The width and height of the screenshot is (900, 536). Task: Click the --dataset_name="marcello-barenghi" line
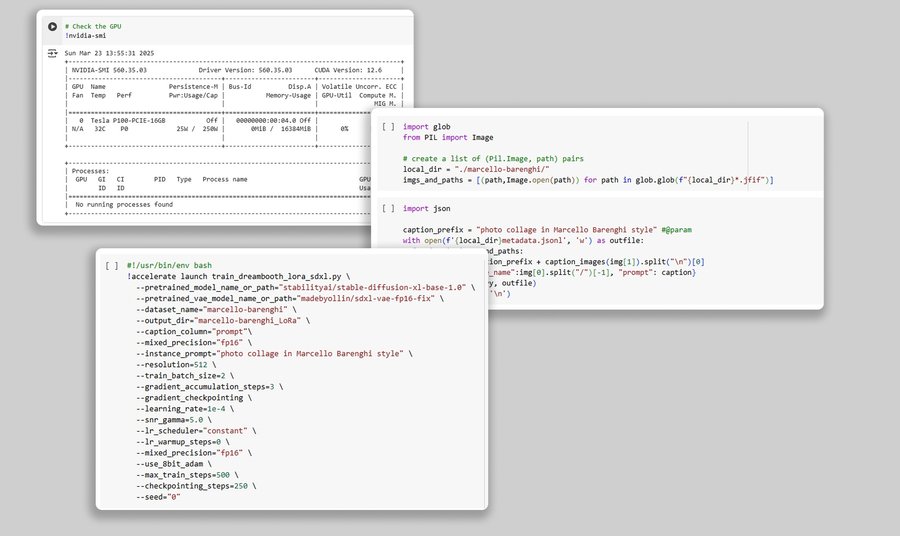216,310
